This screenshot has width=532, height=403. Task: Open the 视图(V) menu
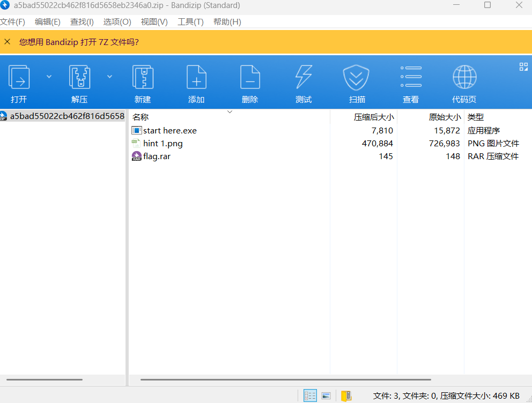[154, 22]
